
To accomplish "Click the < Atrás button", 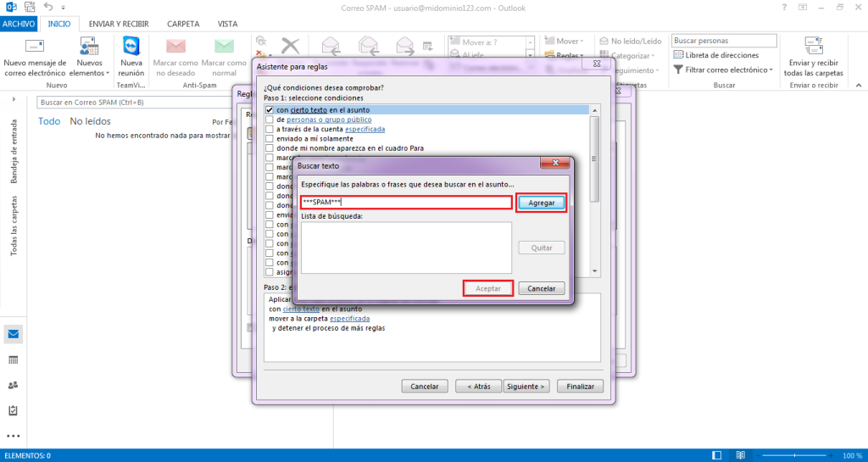I will [x=478, y=387].
